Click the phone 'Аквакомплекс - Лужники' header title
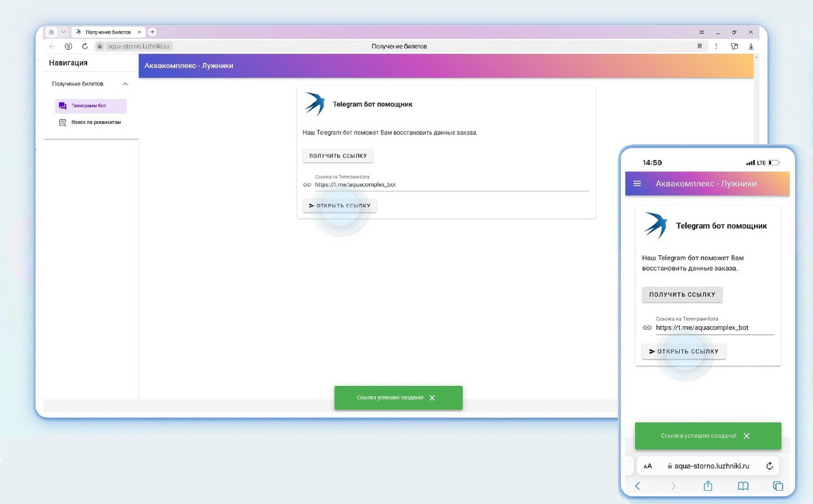The height and width of the screenshot is (504, 813). [706, 183]
